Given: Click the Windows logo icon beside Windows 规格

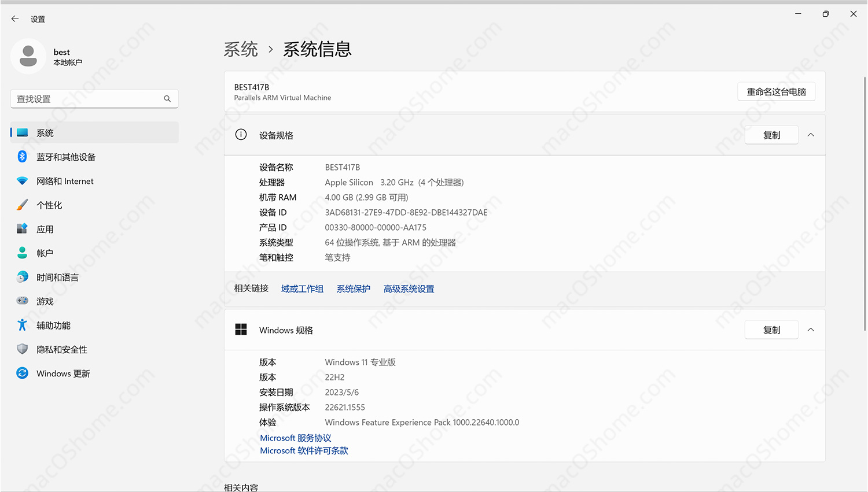Looking at the screenshot, I should [x=241, y=330].
